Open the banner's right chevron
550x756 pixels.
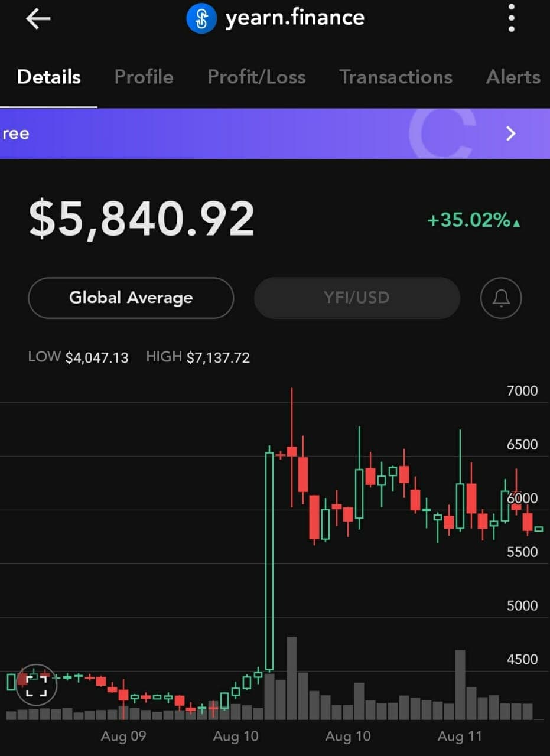click(x=511, y=133)
